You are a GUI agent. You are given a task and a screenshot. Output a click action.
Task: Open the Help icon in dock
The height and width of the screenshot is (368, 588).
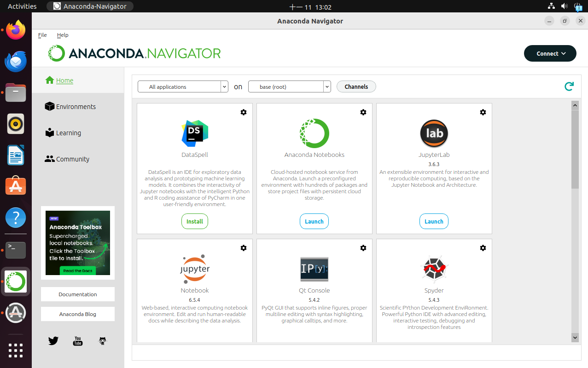(16, 218)
